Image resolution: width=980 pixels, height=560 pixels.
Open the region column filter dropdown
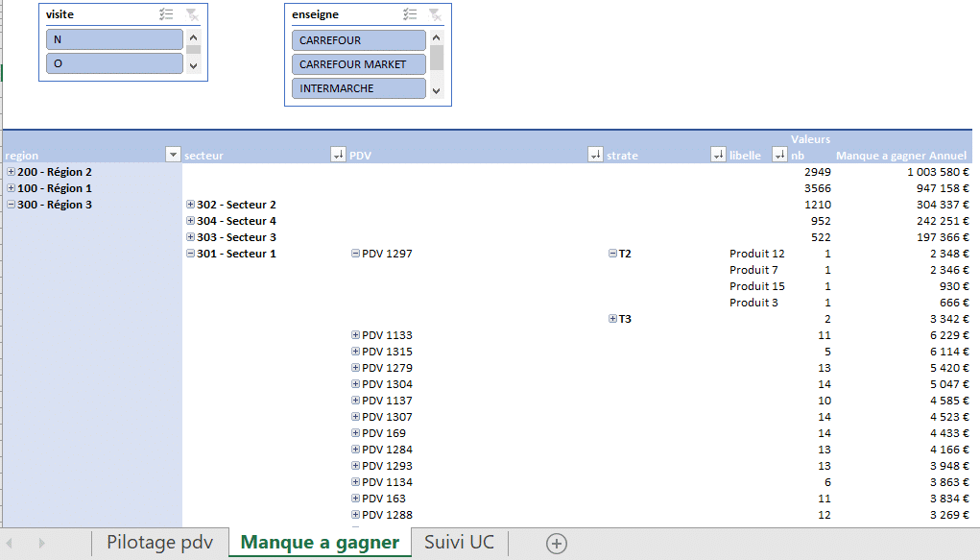coord(173,155)
